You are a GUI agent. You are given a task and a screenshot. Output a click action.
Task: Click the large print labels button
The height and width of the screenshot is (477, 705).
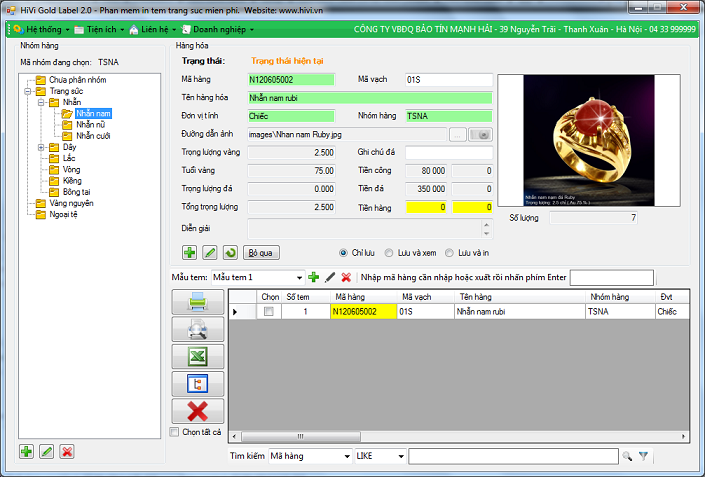tap(198, 302)
